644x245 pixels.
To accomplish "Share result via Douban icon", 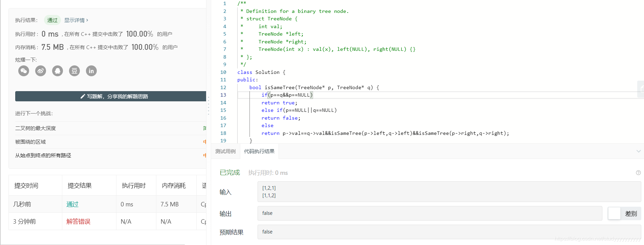I will (x=74, y=71).
